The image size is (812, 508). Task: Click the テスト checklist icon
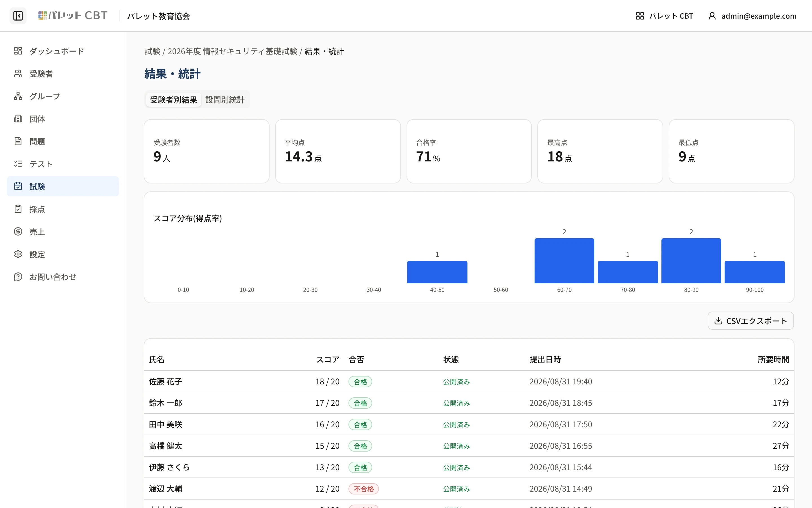click(x=18, y=164)
